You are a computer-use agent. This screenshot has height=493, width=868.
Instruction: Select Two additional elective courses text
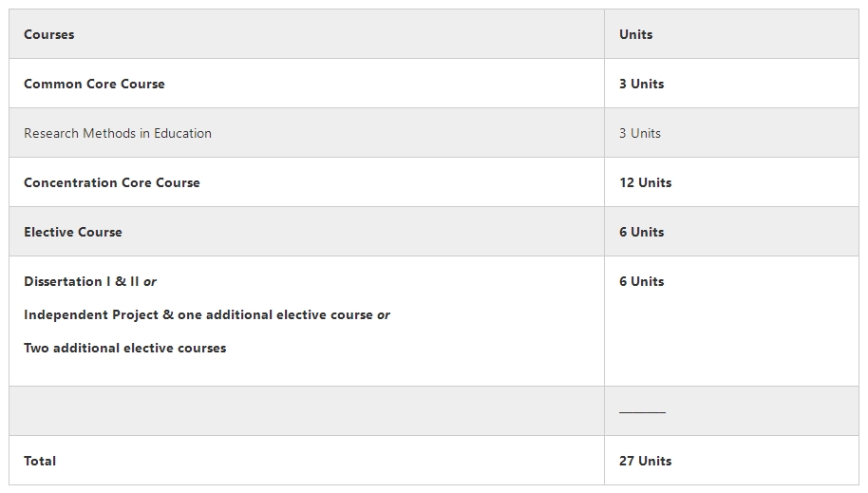(125, 348)
